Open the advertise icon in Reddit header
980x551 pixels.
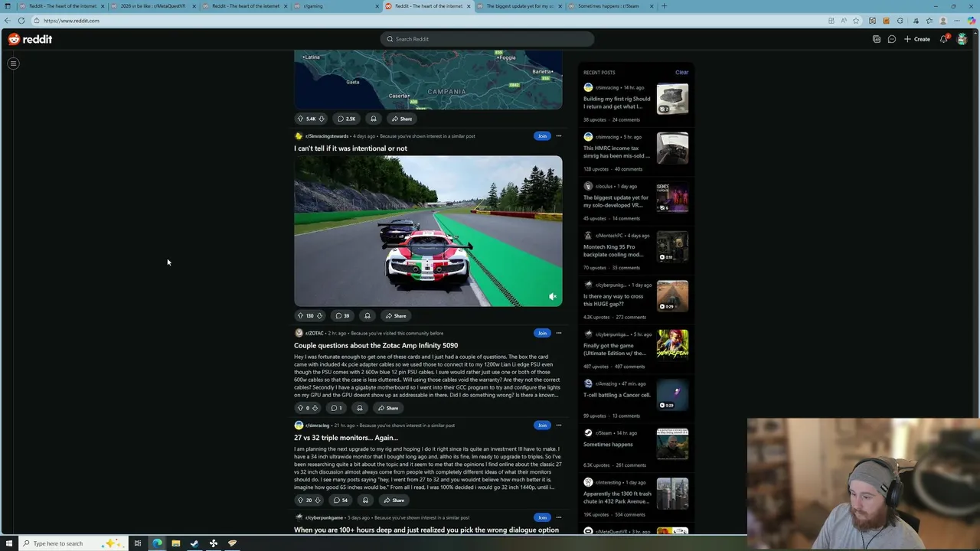877,39
